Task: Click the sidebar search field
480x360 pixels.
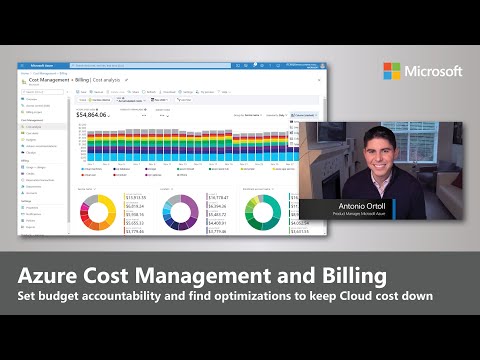Action: point(42,92)
